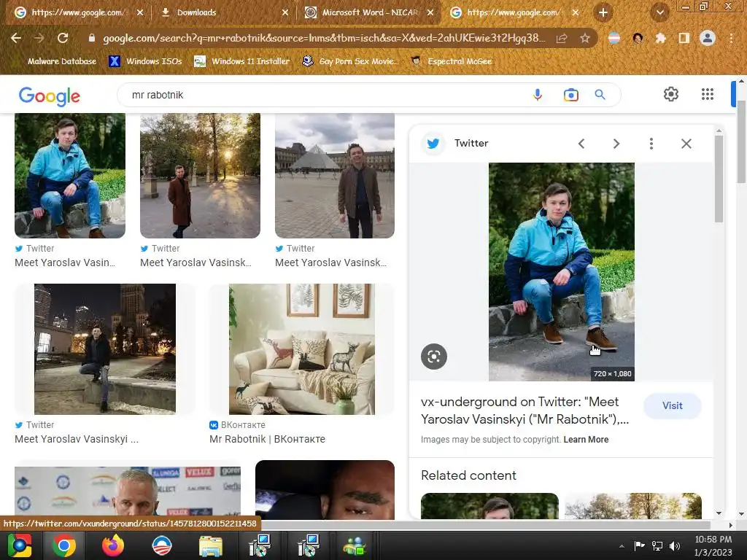747x560 pixels.
Task: Open the sofa with deer pillows thumbnail
Action: (x=301, y=349)
